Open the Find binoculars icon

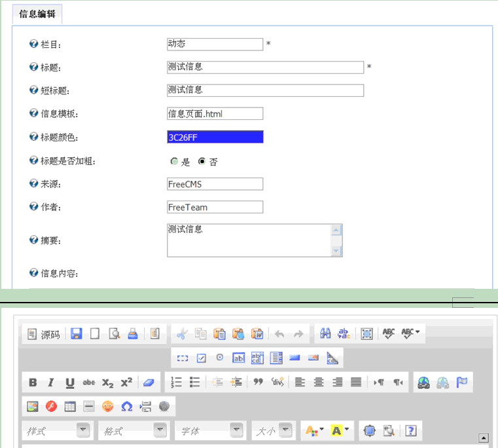tap(325, 333)
